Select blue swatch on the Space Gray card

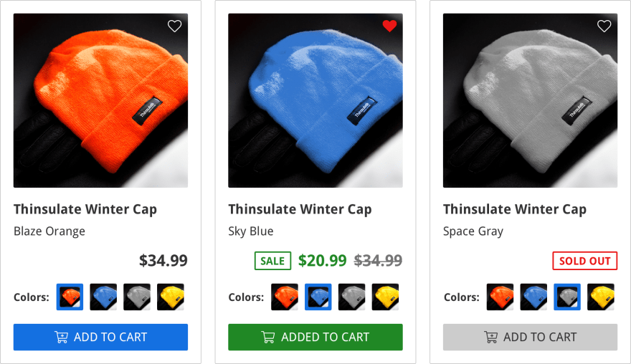pos(533,297)
